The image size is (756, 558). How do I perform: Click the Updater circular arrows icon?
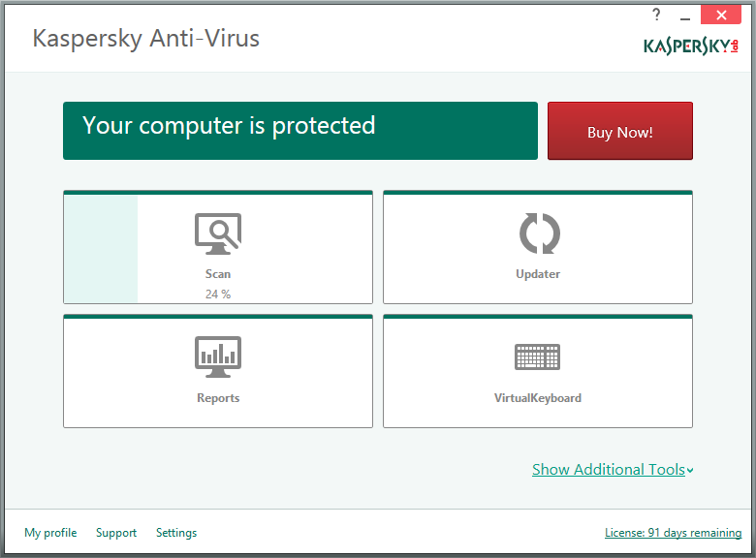tap(540, 233)
